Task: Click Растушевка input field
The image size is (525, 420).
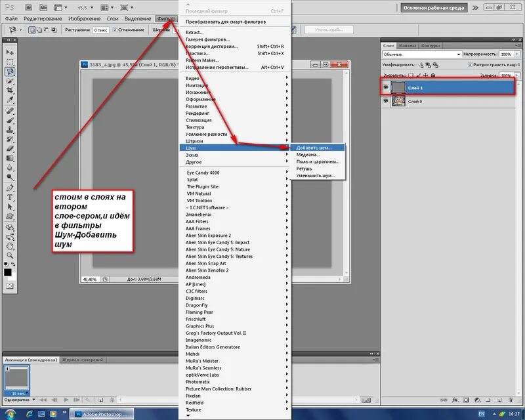Action: coord(100,30)
